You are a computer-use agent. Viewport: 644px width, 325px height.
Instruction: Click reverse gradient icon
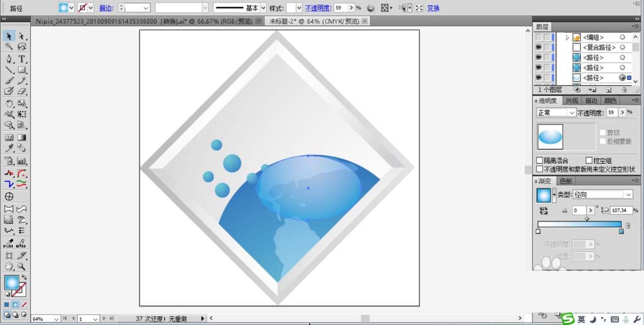pos(544,211)
